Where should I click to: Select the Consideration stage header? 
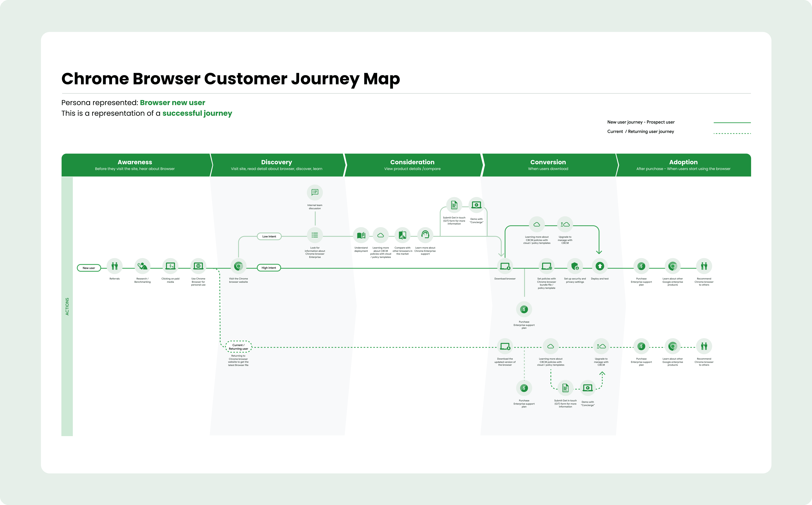pos(412,165)
